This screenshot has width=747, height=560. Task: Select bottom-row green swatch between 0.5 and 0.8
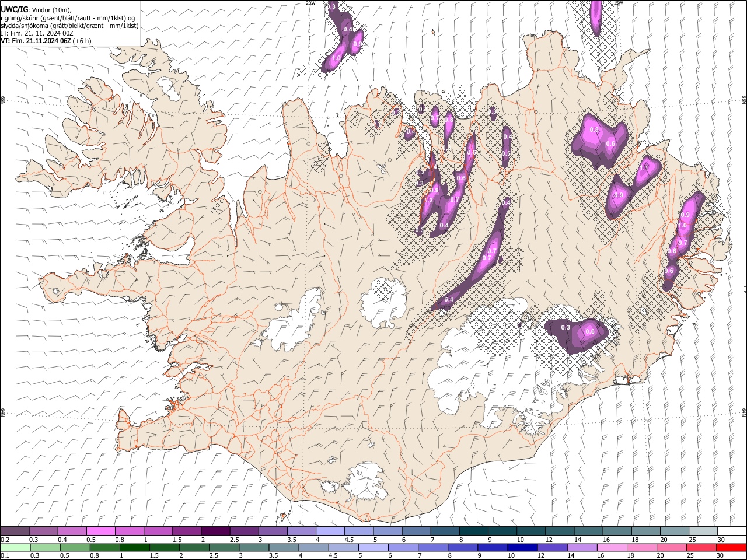[75, 547]
